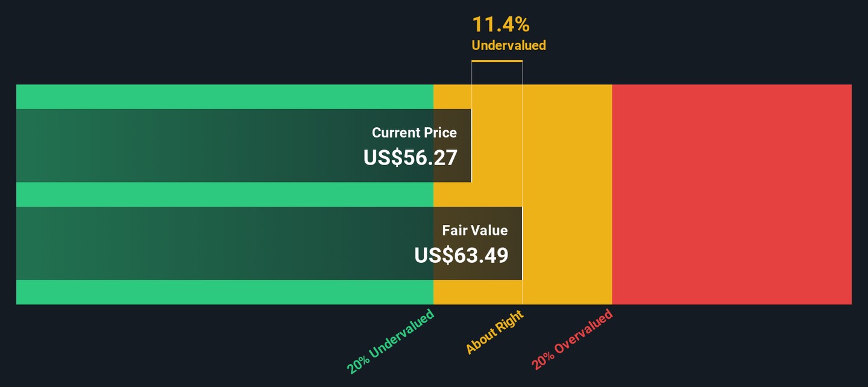Click the 20% Overvalued axis label
Screen dimensions: 868x387
572,339
